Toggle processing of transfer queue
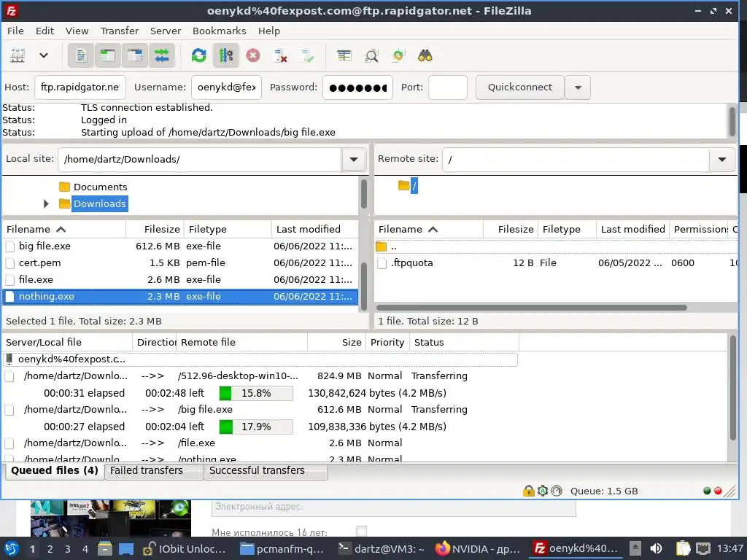This screenshot has width=747, height=560. pyautogui.click(x=226, y=55)
